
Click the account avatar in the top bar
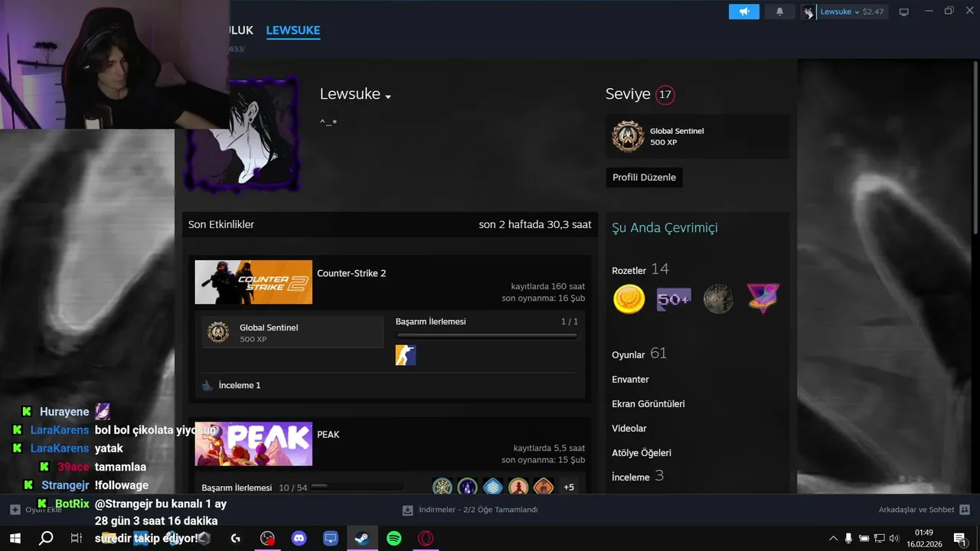click(x=808, y=11)
